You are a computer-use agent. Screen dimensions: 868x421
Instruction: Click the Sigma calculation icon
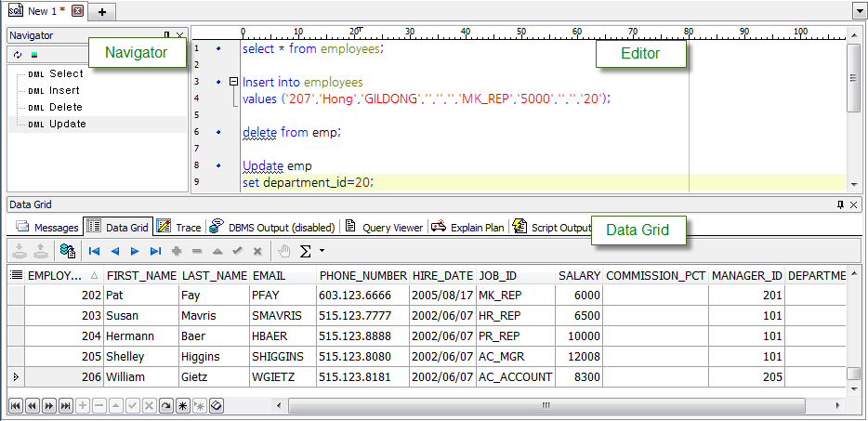coord(305,251)
